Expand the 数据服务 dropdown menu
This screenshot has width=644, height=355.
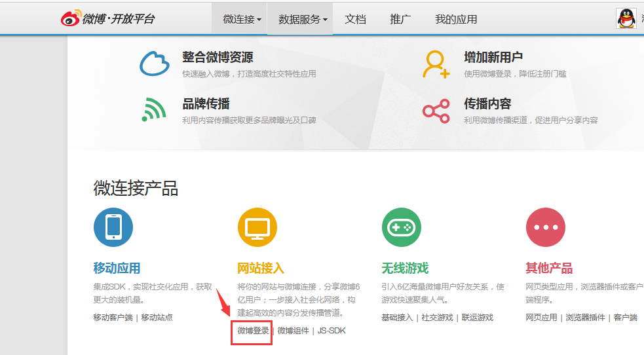(303, 20)
